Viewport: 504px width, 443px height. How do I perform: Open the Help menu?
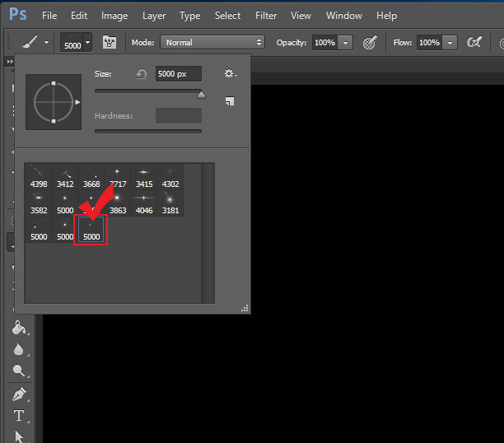(x=387, y=16)
